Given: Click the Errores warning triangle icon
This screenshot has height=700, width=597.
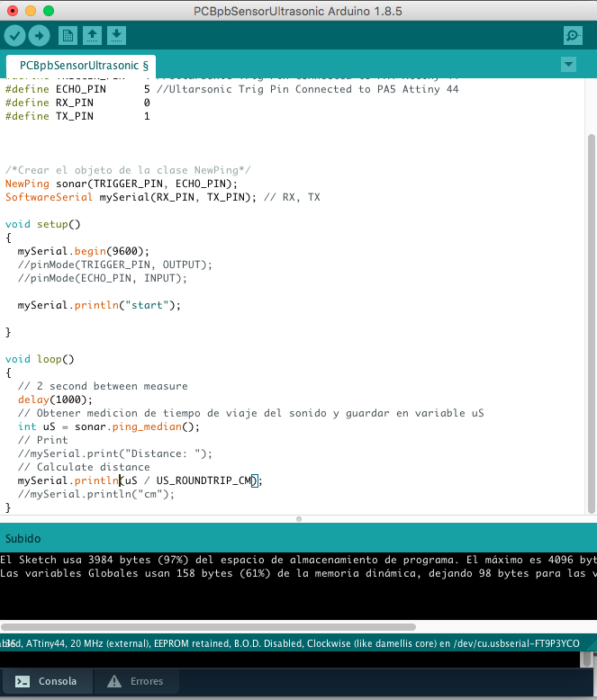Looking at the screenshot, I should point(114,681).
